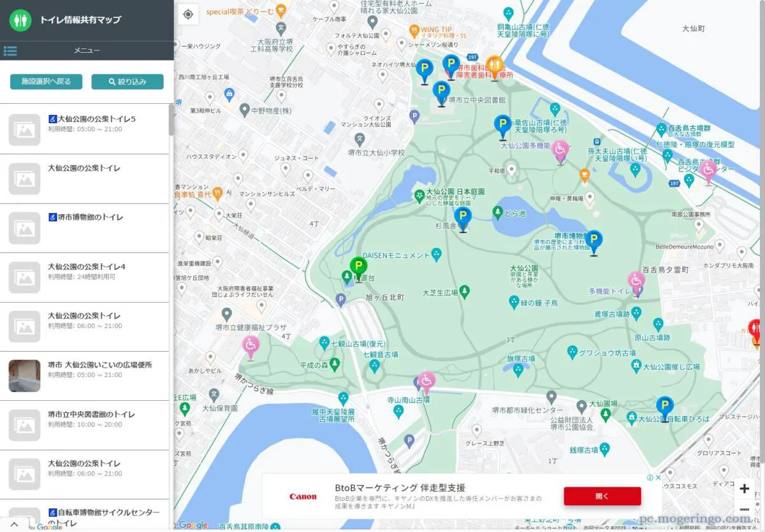The width and height of the screenshot is (765, 532).
Task: Zoom out the map with minus button
Action: click(x=744, y=509)
